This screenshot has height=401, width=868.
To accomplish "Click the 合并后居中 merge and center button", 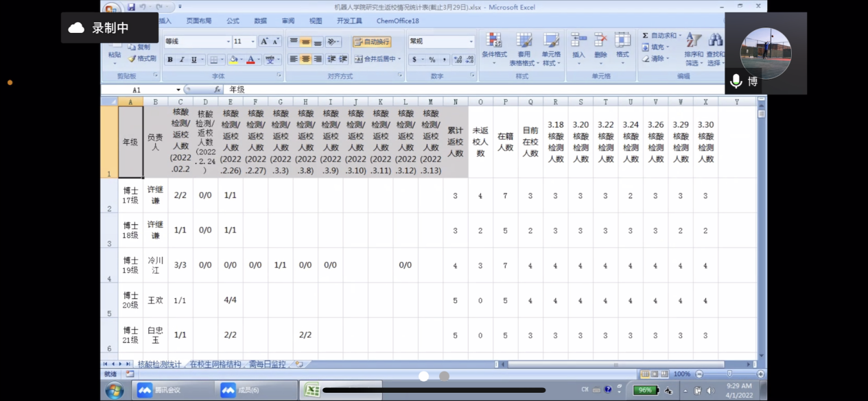I will click(376, 60).
